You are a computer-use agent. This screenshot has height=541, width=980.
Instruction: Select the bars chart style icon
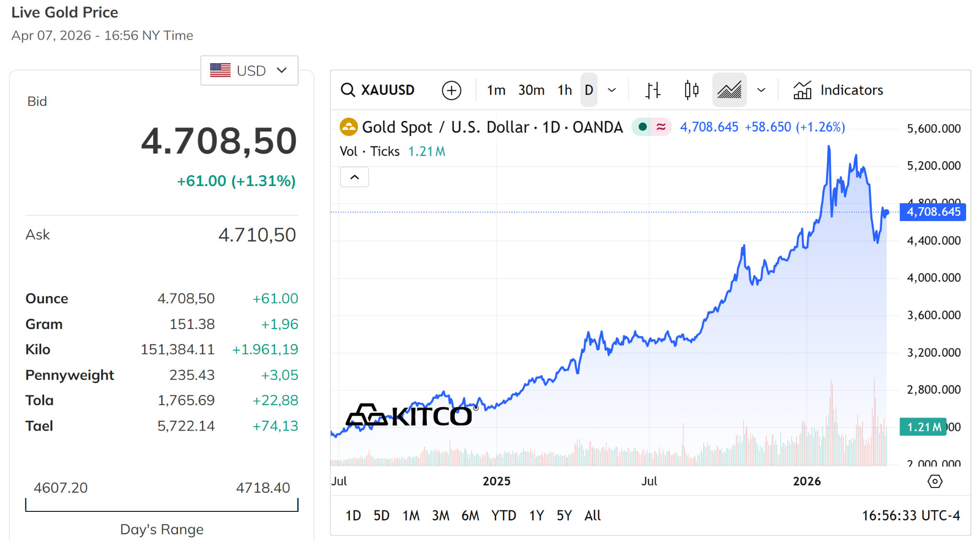(653, 90)
